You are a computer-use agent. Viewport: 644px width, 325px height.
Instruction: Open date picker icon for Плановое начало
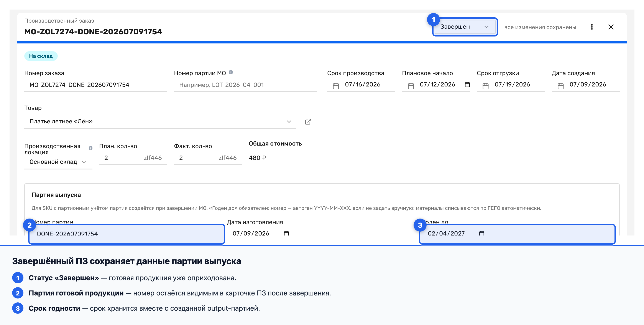467,85
